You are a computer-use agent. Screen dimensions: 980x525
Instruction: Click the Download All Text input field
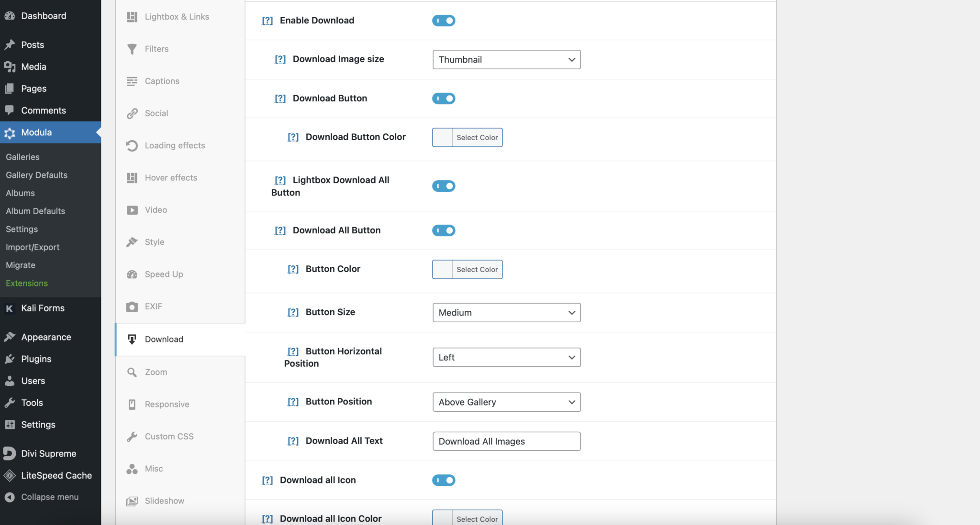tap(506, 441)
